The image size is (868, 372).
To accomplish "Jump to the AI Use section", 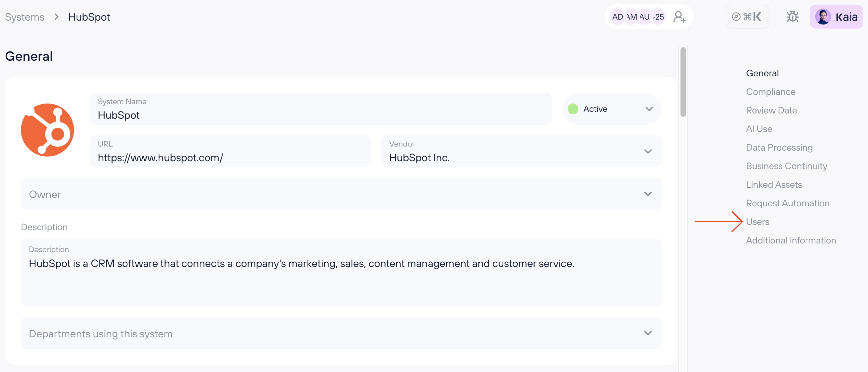I will 759,129.
